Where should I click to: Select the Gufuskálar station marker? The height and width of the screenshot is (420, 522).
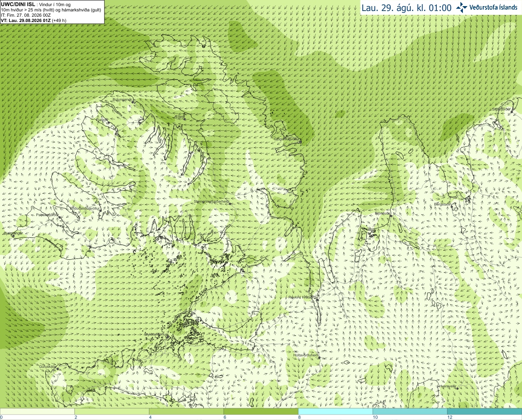click(x=58, y=369)
